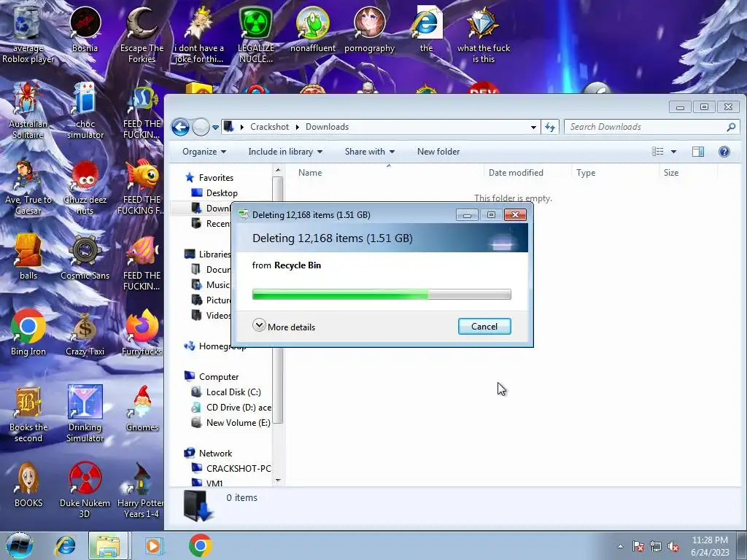Open Books the second shortcut
Viewport: 747px width, 560px height.
point(28,414)
